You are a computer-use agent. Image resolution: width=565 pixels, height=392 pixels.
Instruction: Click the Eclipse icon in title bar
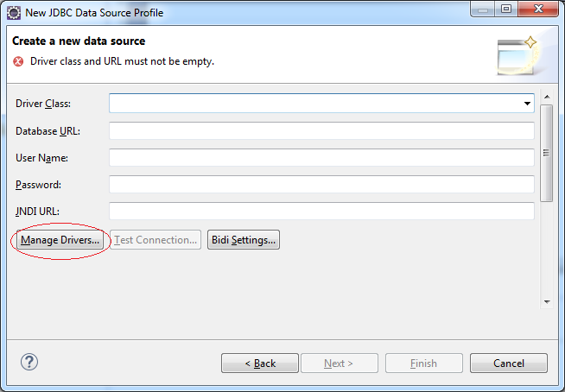coord(14,13)
